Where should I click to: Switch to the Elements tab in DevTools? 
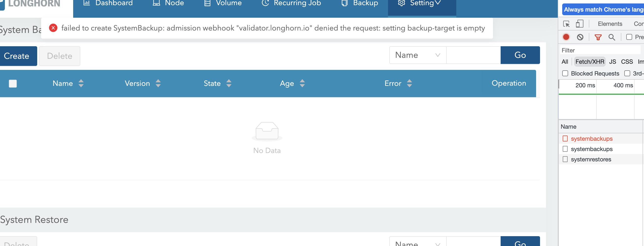point(610,24)
